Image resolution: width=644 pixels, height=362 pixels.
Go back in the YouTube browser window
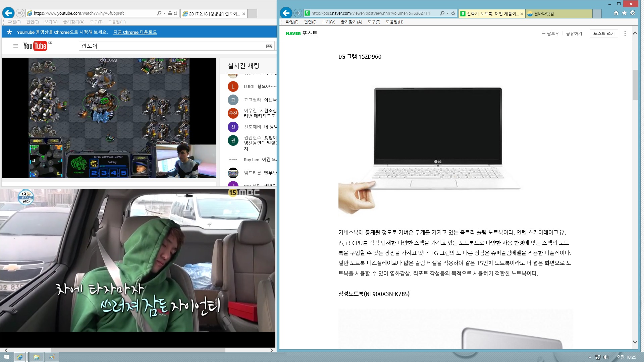click(x=8, y=13)
